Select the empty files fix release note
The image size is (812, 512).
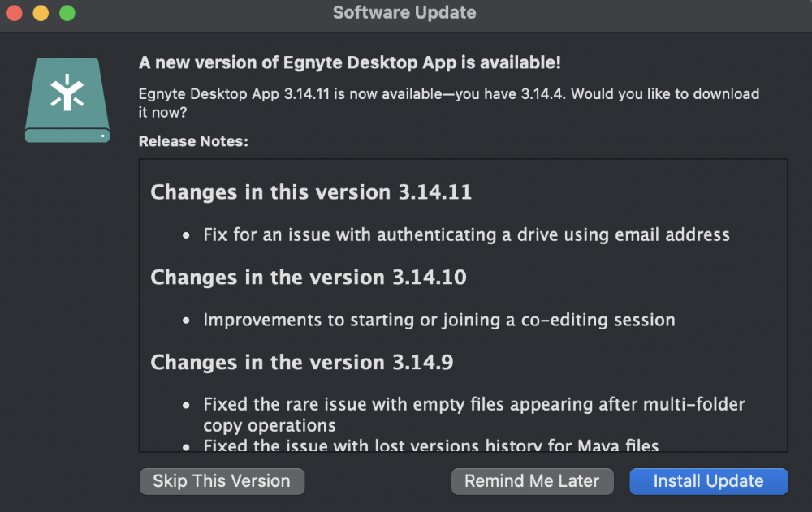(473, 404)
